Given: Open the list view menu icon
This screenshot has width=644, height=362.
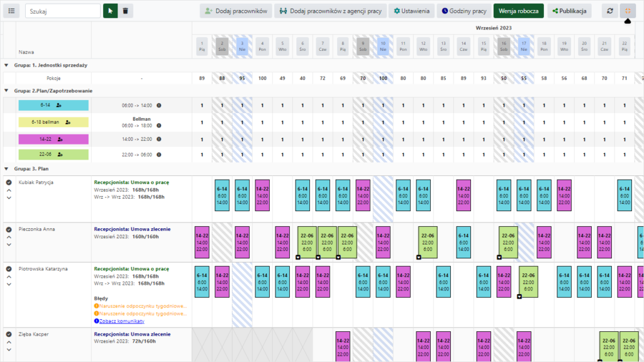Looking at the screenshot, I should [13, 11].
